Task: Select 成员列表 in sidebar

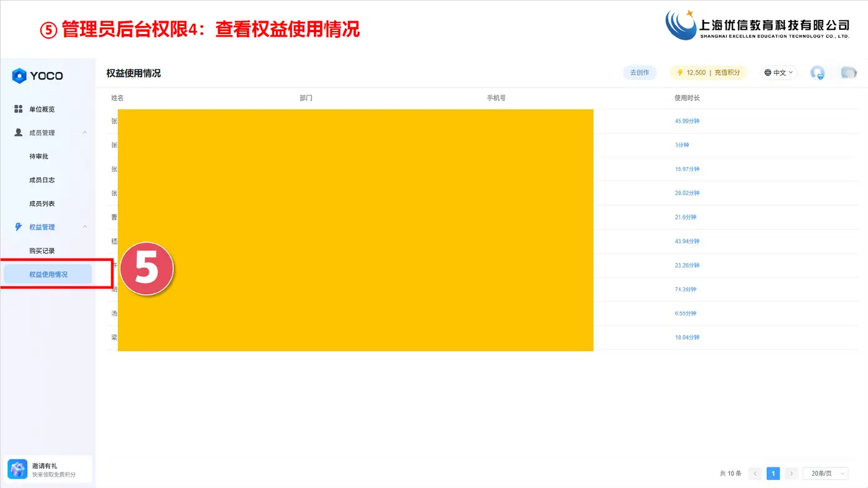Action: [x=42, y=203]
